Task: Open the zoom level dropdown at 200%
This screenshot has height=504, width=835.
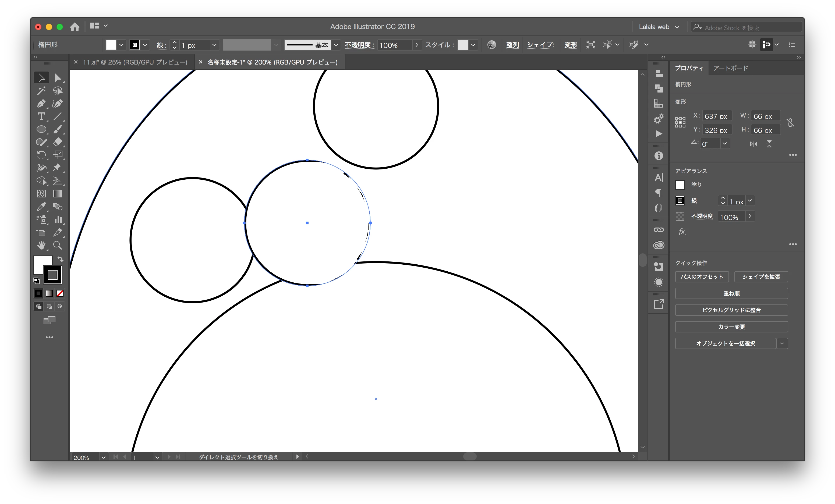Action: [103, 457]
